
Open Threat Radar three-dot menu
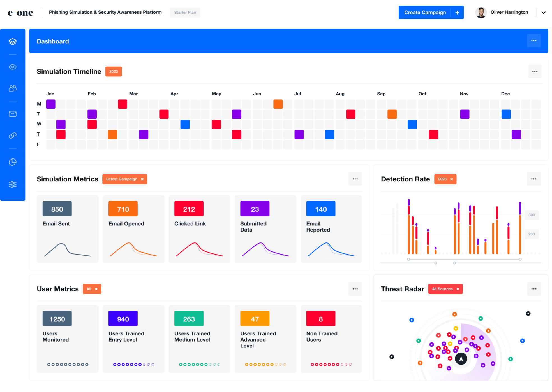[534, 289]
